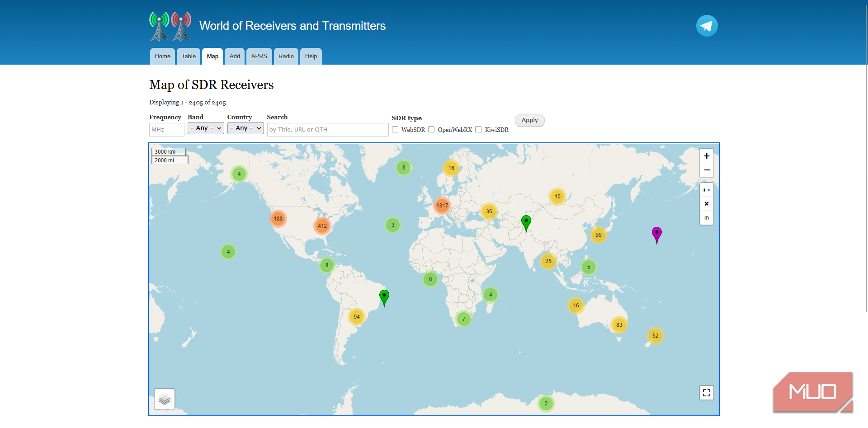Expand the 412 cluster on US East
The height and width of the screenshot is (428, 868).
(322, 226)
